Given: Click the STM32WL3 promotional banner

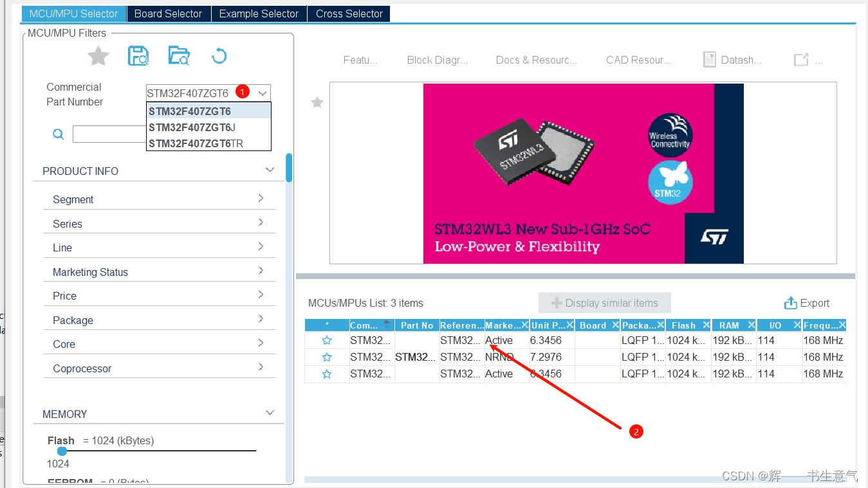Looking at the screenshot, I should click(x=584, y=173).
